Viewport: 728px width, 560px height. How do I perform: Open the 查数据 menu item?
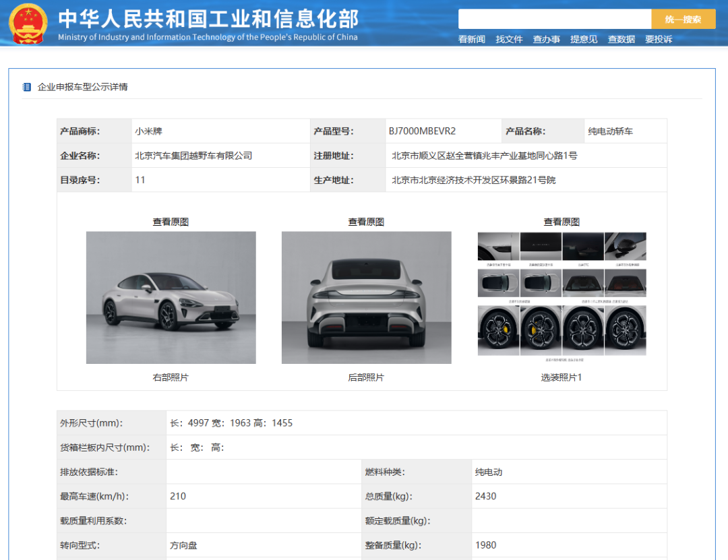point(621,40)
